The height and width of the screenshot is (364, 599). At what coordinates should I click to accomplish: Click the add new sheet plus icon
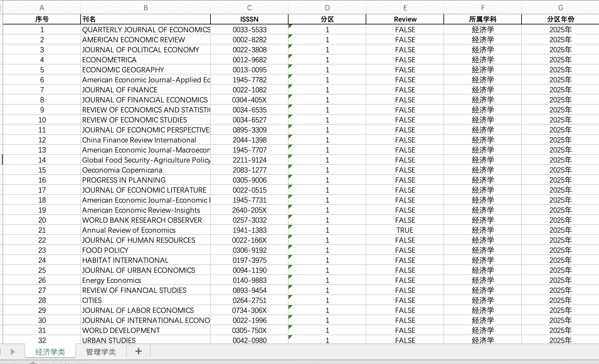pos(138,351)
